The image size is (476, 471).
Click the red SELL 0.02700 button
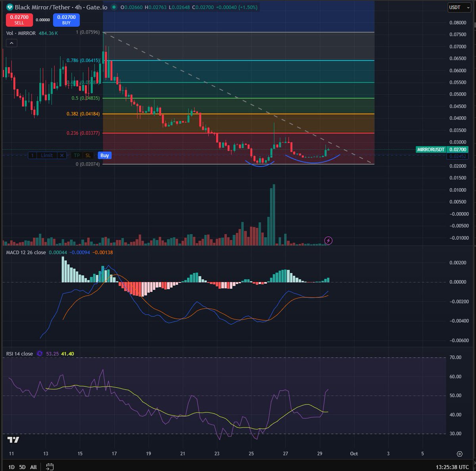(19, 20)
